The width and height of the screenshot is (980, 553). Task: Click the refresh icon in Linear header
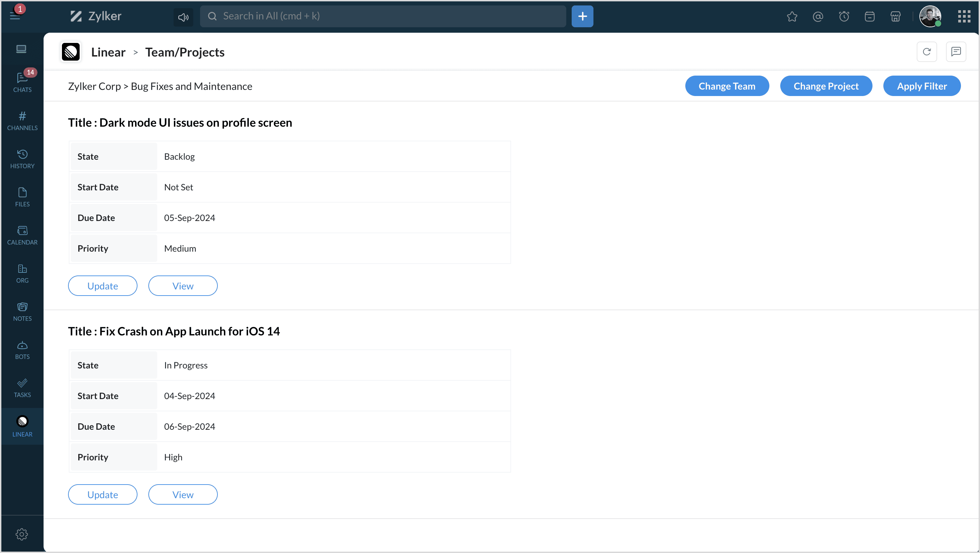click(926, 52)
